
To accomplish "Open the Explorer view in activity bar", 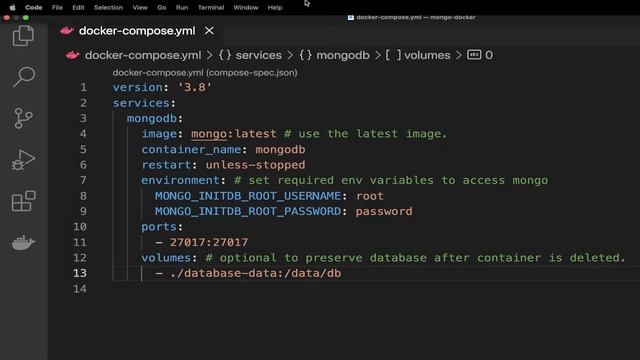I will pos(23,36).
